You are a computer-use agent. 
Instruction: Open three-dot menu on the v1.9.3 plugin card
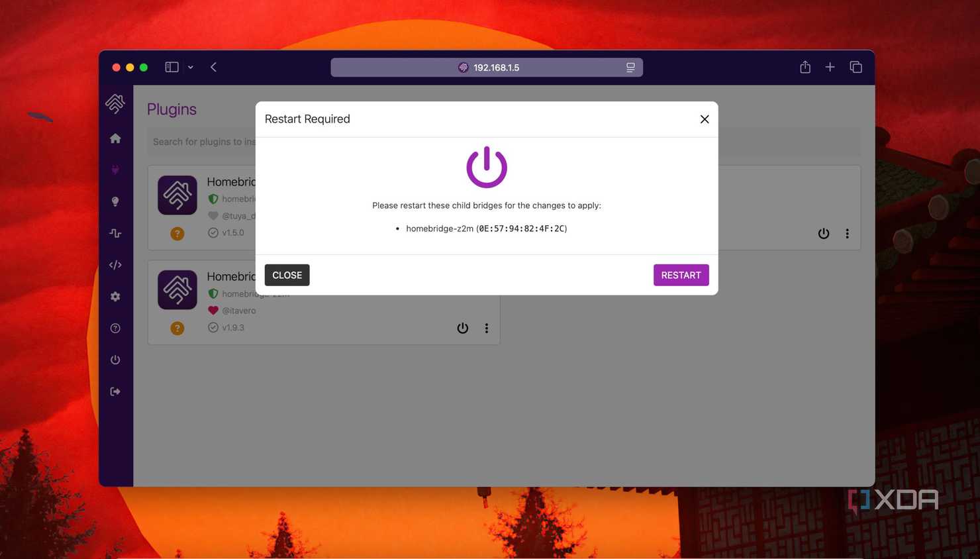(487, 328)
